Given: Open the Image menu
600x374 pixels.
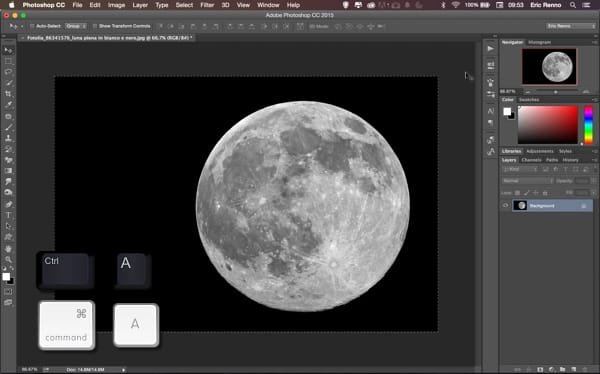Looking at the screenshot, I should click(x=116, y=5).
